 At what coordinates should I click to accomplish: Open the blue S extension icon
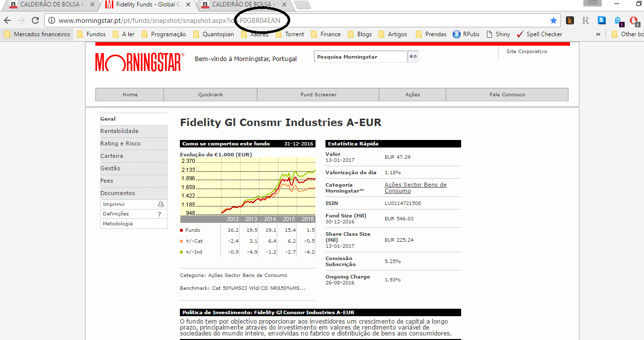(x=602, y=20)
